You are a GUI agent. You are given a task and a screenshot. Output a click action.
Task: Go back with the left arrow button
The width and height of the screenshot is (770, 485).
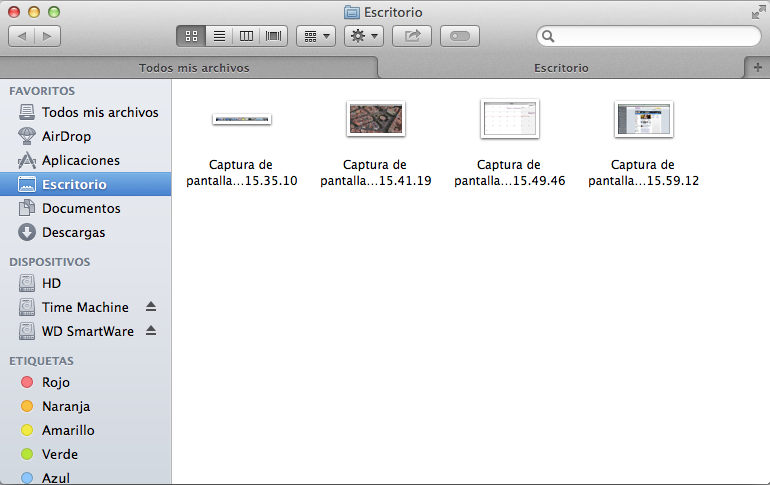tap(22, 36)
